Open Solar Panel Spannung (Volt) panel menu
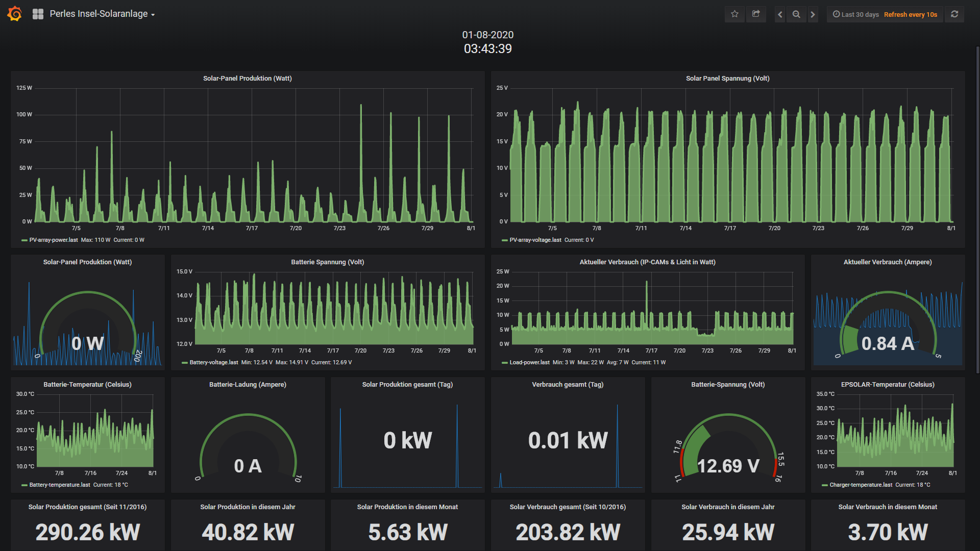980x551 pixels. click(x=727, y=78)
